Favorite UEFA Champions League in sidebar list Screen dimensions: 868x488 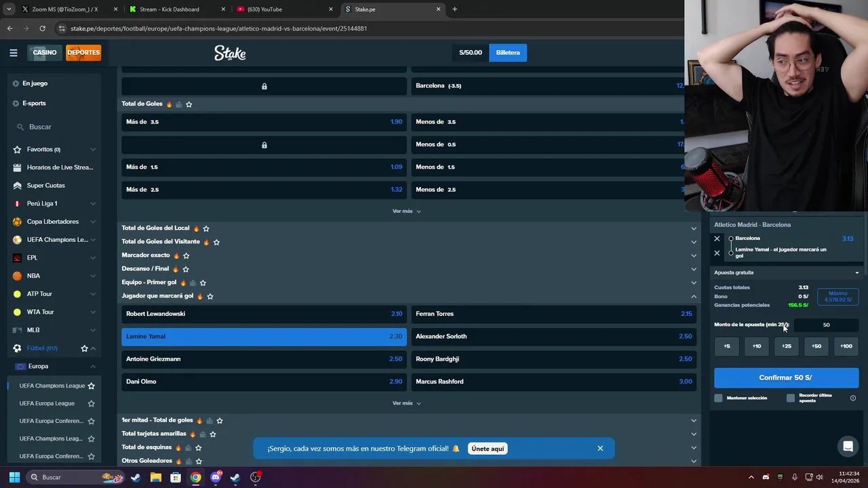[91, 386]
